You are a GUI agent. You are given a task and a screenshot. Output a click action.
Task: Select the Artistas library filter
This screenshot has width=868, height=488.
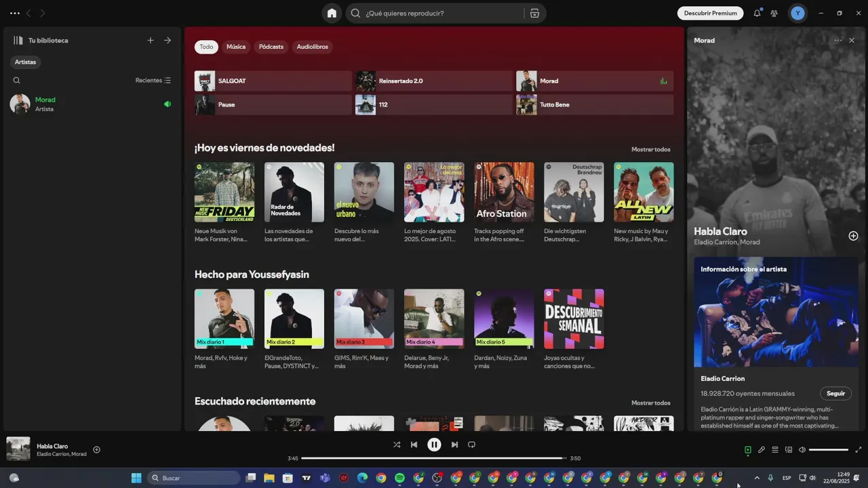point(25,62)
